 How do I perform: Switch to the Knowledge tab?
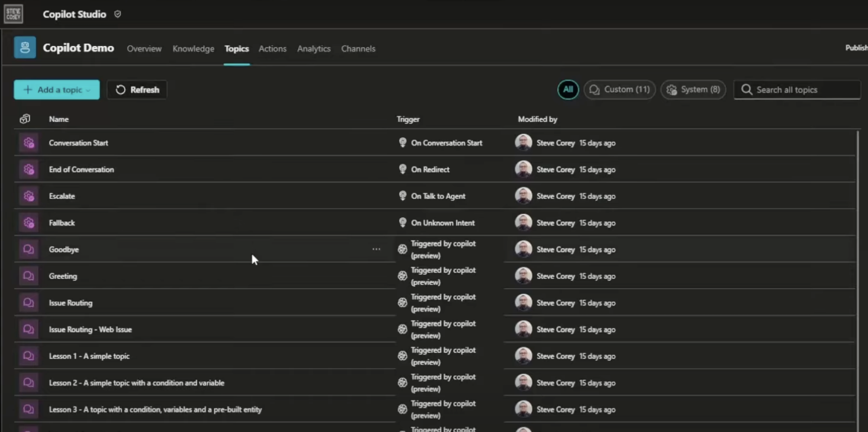193,49
